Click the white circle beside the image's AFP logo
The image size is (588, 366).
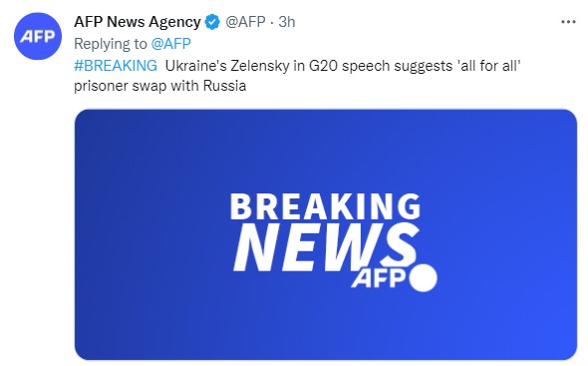[423, 278]
